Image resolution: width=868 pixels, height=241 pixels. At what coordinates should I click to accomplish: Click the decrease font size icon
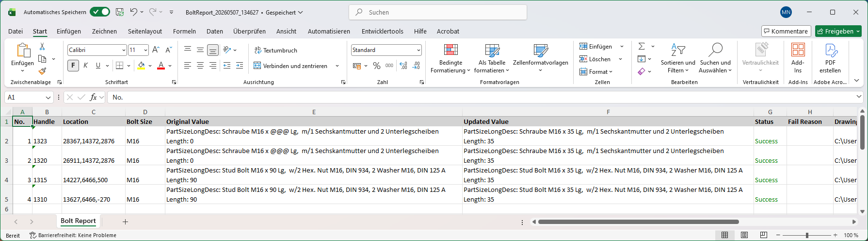(x=169, y=50)
